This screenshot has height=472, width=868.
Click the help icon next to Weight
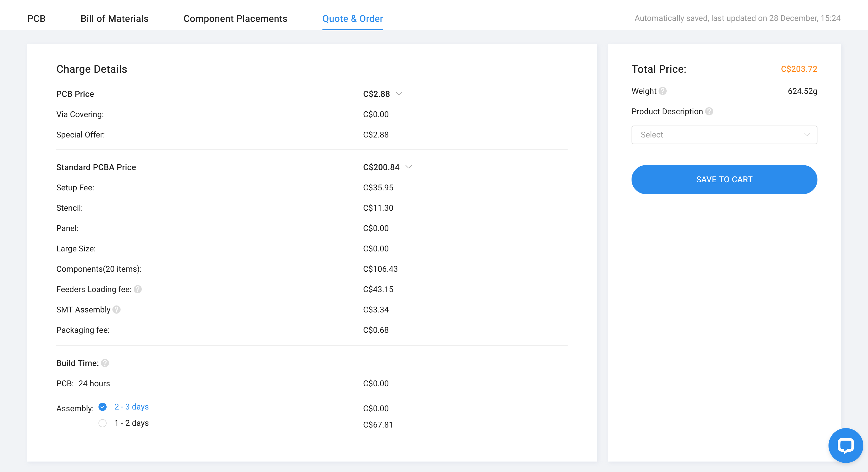pyautogui.click(x=662, y=91)
